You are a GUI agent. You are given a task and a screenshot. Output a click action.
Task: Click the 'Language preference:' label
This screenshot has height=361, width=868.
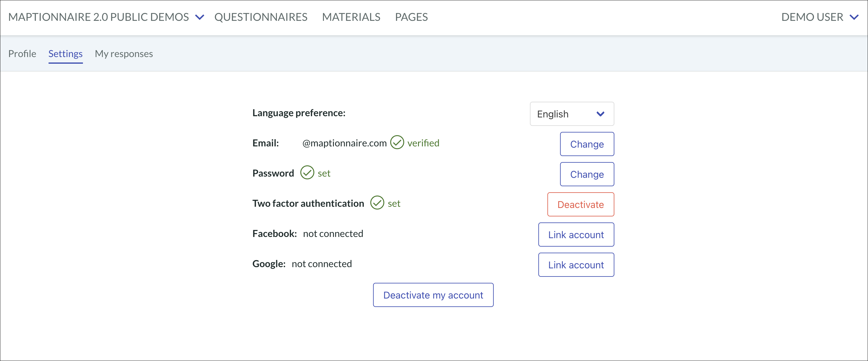[299, 113]
